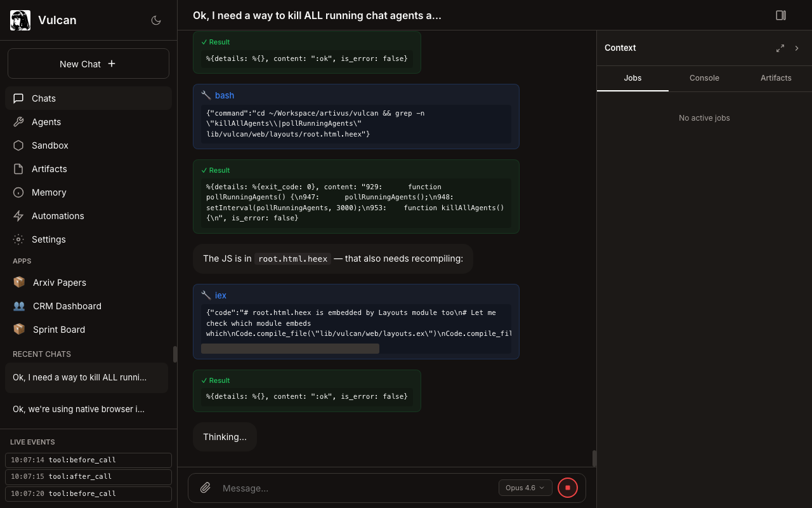Expand the Context panel to fullscreen

coord(780,48)
